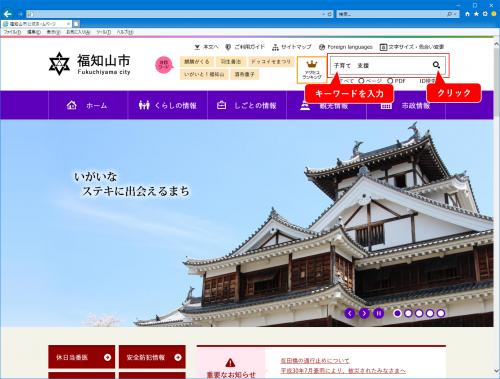Open the 編集 menu
The width and height of the screenshot is (500, 379).
point(34,32)
